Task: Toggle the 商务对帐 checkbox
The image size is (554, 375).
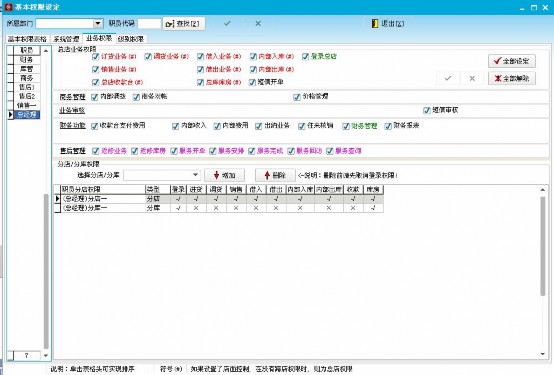Action: [136, 97]
